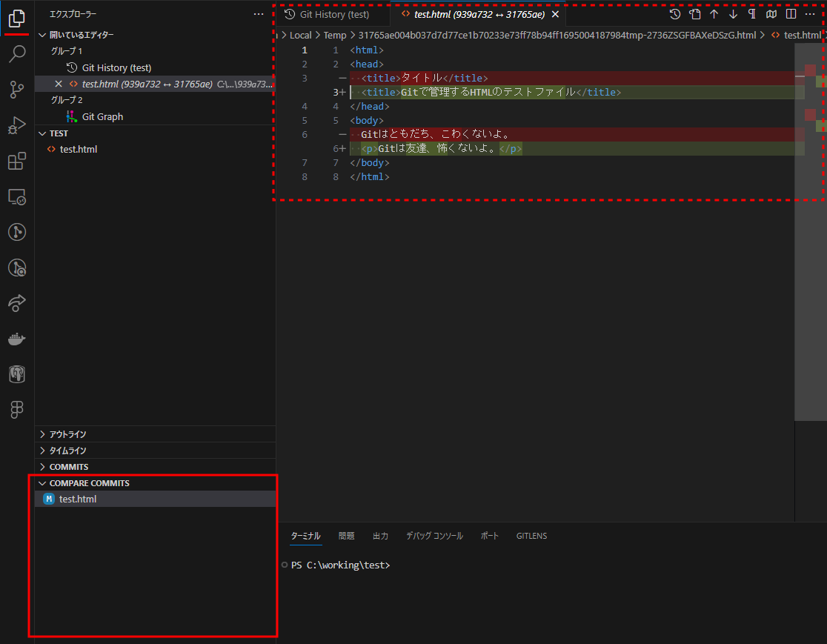Select the test.html diff editor tab
The image size is (827, 644).
[479, 14]
